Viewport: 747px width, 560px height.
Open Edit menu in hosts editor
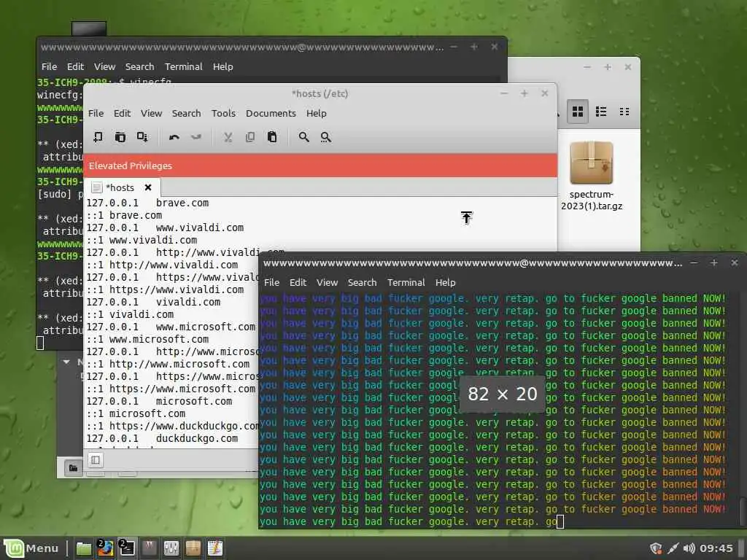pos(122,113)
